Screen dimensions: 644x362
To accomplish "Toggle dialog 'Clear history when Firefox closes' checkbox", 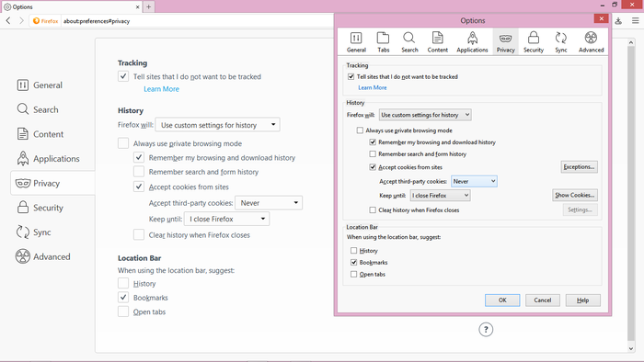I will pos(373,209).
